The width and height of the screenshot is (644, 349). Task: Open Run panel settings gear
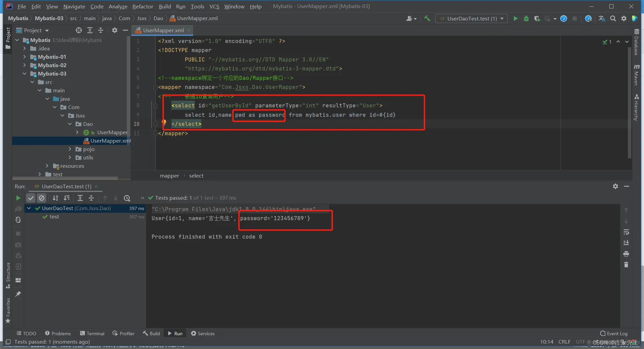[615, 186]
